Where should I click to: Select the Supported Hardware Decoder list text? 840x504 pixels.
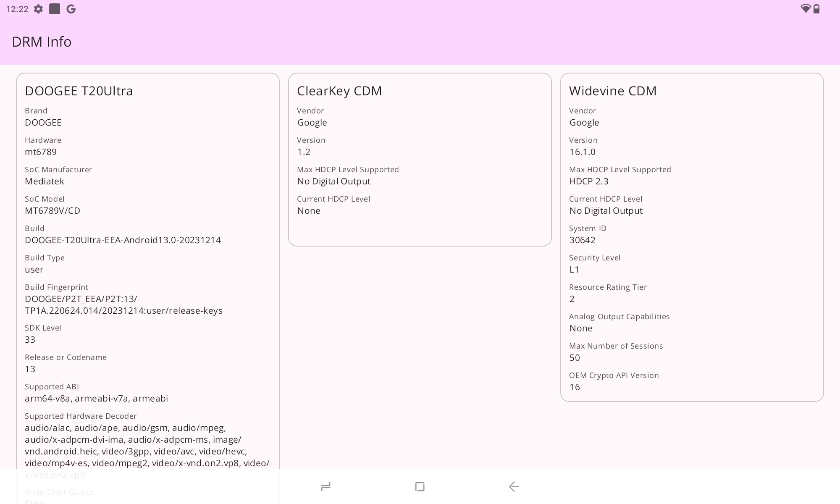coord(147,451)
